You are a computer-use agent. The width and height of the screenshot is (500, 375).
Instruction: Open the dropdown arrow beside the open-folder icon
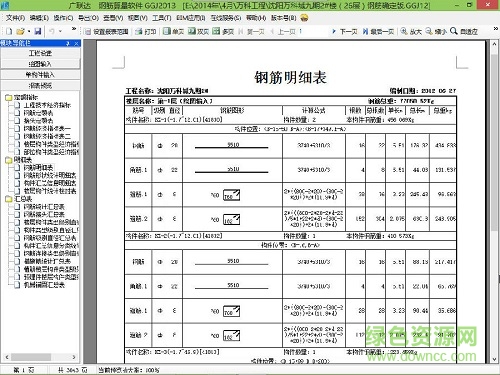coord(29,31)
